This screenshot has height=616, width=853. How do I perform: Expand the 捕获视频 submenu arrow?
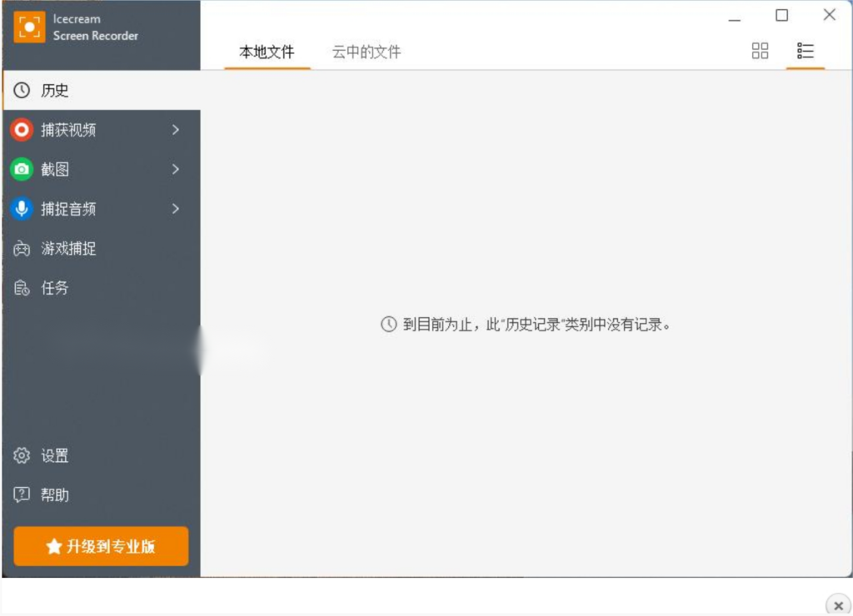coord(175,130)
